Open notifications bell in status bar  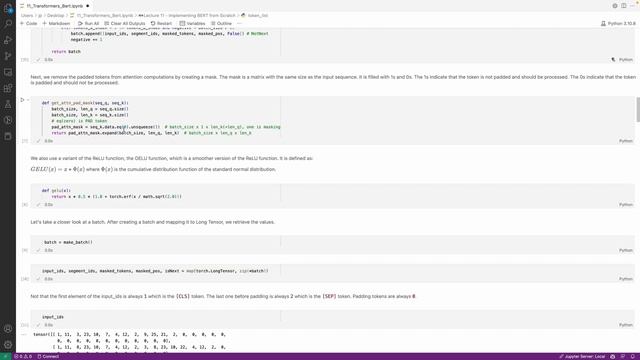pyautogui.click(x=633, y=356)
